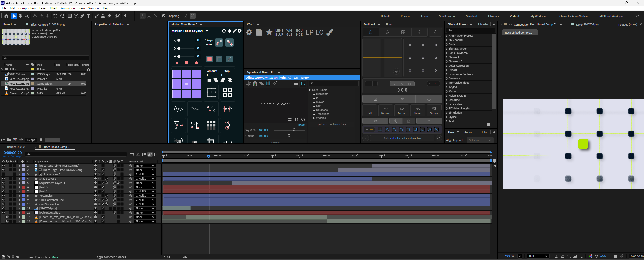
Task: Select the Zoom tool magnifier
Action: click(x=27, y=16)
